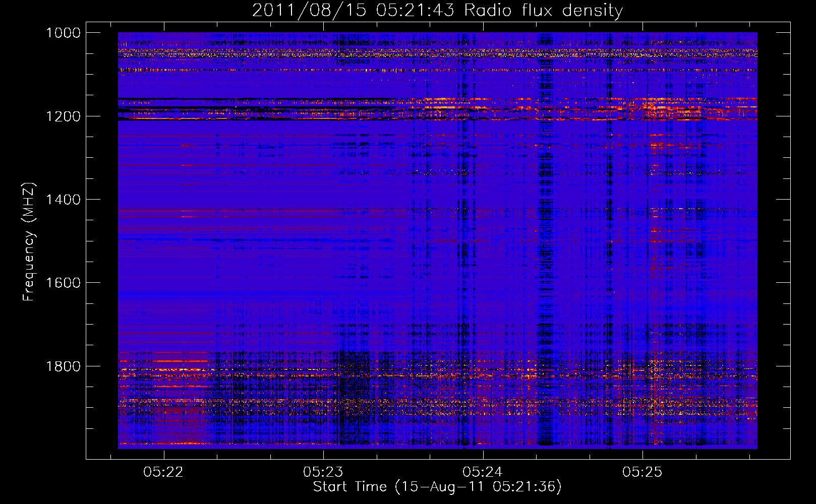Click the 1200 frequency tick label
The image size is (816, 504).
[x=64, y=116]
